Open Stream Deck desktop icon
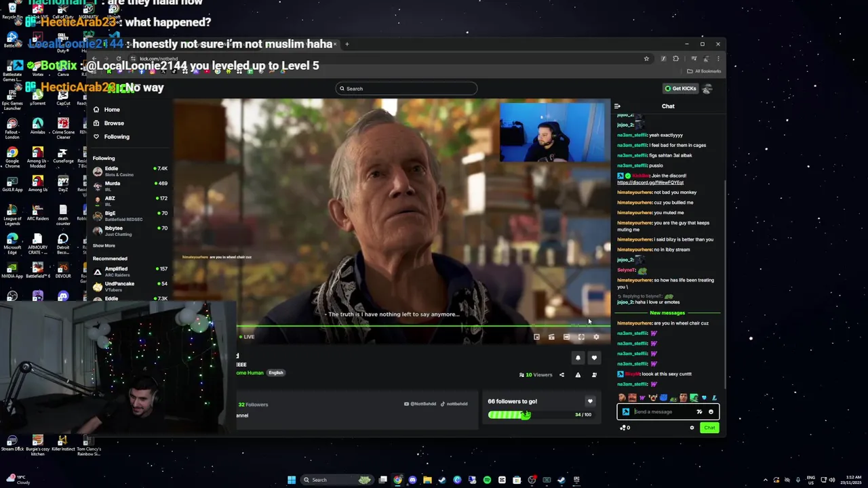Screen dimensions: 868x488 12,443
